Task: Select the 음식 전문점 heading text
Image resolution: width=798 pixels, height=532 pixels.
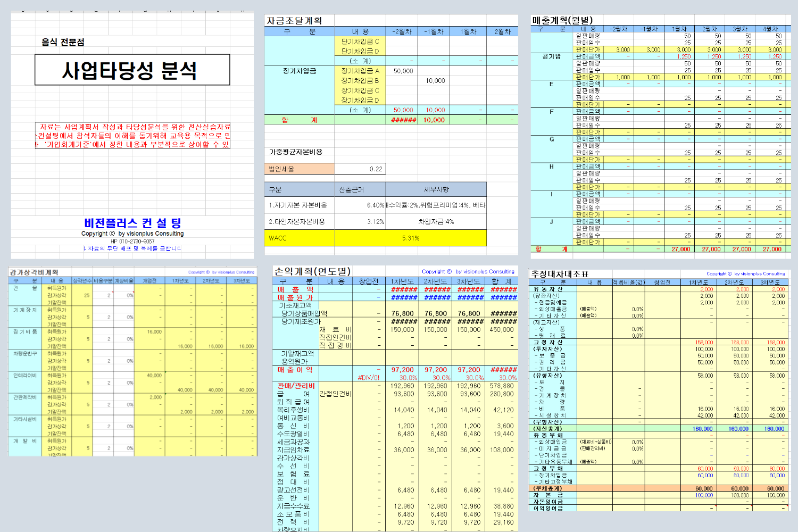Action: click(63, 43)
